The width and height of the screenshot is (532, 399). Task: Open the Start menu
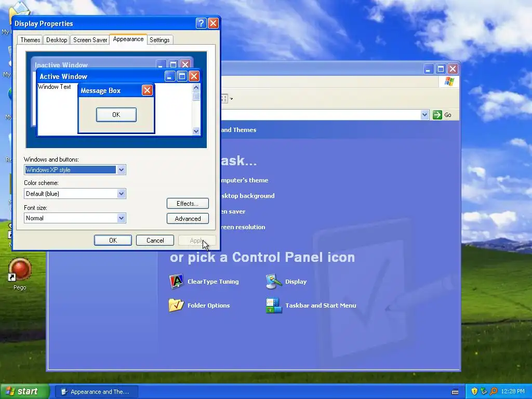[24, 392]
